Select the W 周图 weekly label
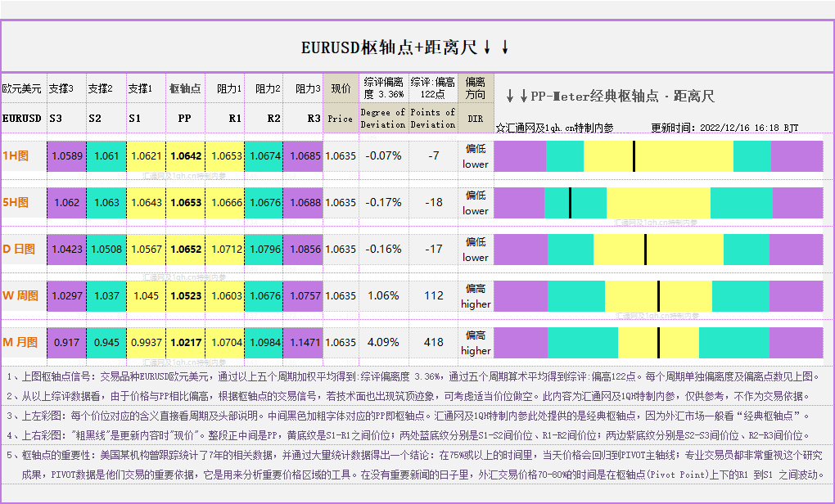 click(x=20, y=295)
